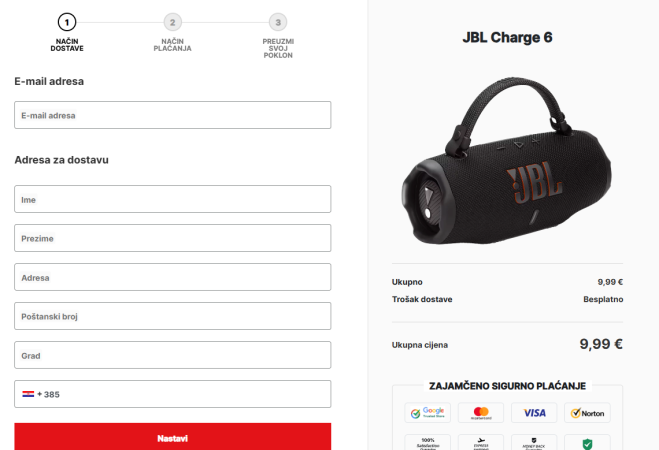Click the green shield checkmark badge

pyautogui.click(x=587, y=443)
